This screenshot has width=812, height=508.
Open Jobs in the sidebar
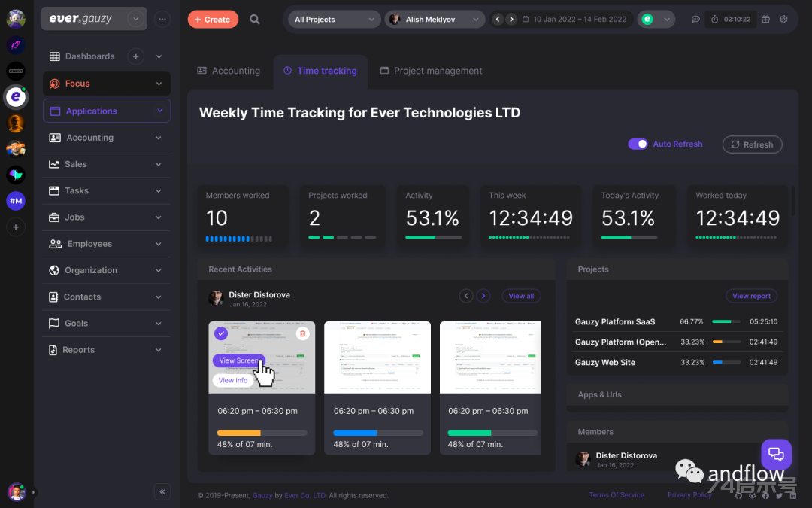pos(107,217)
